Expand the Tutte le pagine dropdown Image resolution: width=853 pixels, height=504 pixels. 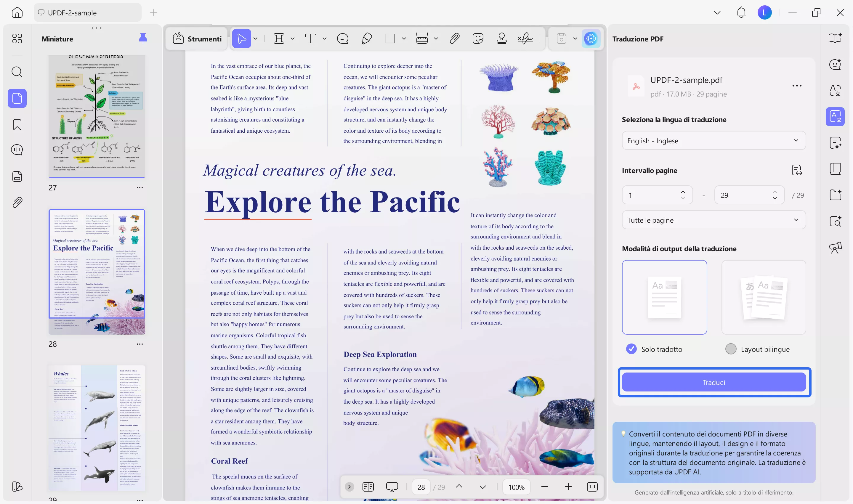(713, 220)
